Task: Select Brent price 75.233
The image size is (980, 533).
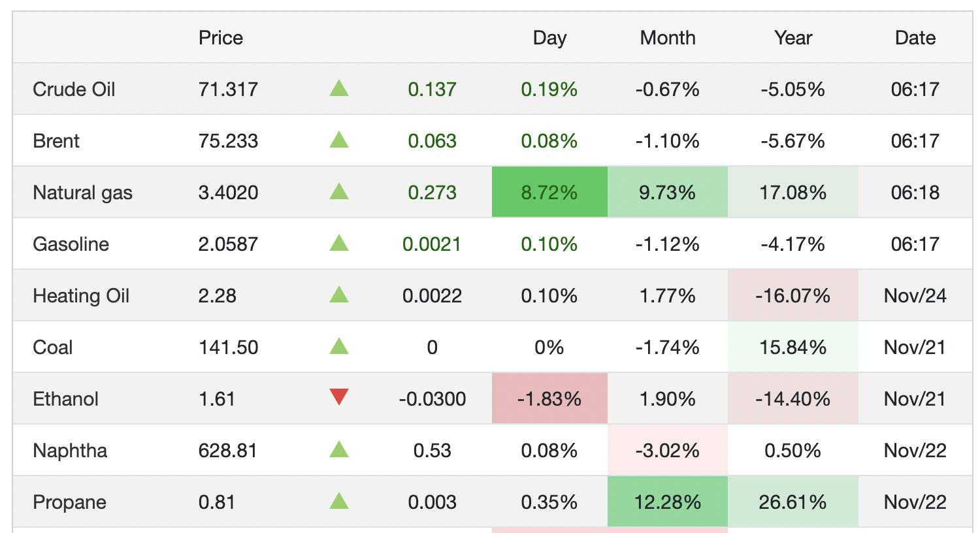Action: (x=228, y=141)
